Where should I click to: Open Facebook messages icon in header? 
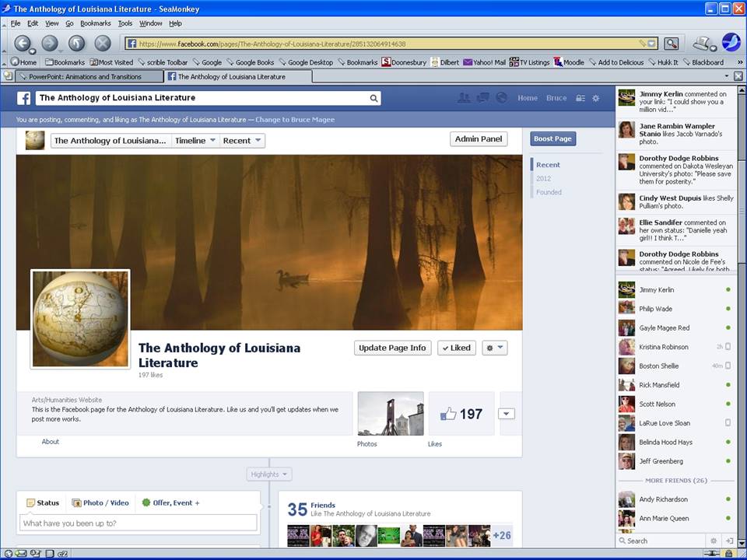click(x=482, y=98)
